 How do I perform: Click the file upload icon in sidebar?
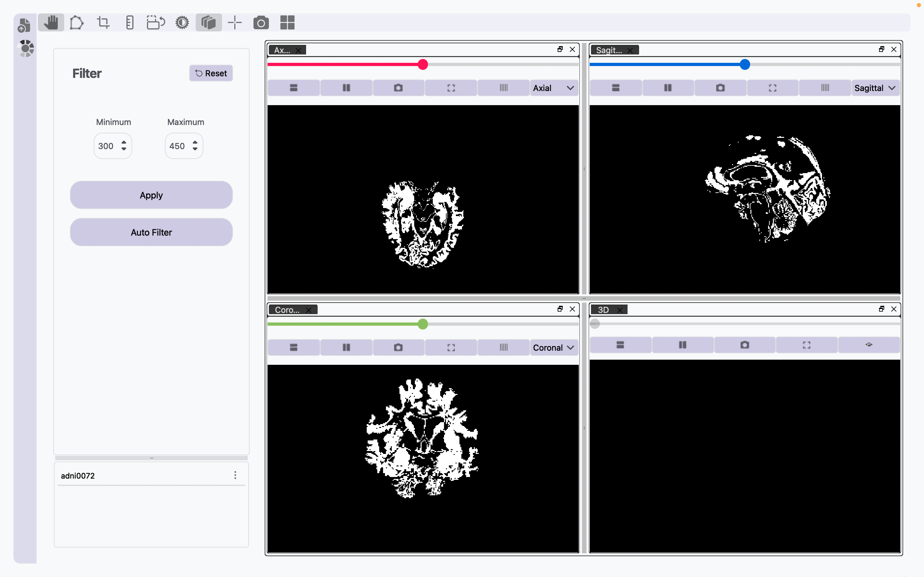coord(24,26)
